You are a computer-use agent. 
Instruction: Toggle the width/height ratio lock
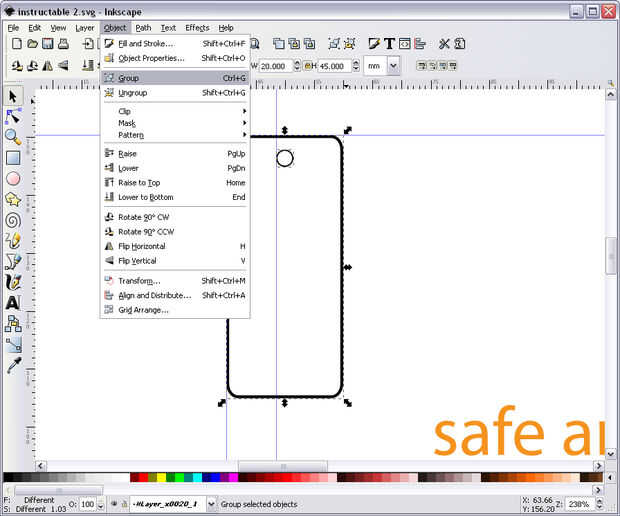(x=307, y=66)
